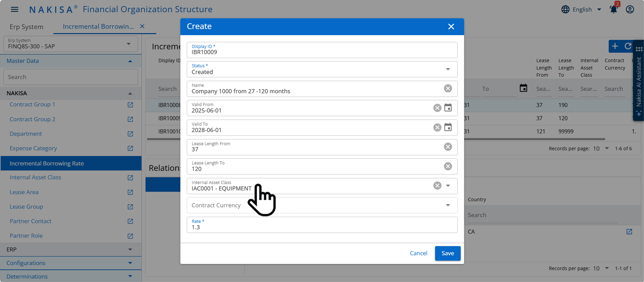Click the Save button

click(x=448, y=253)
